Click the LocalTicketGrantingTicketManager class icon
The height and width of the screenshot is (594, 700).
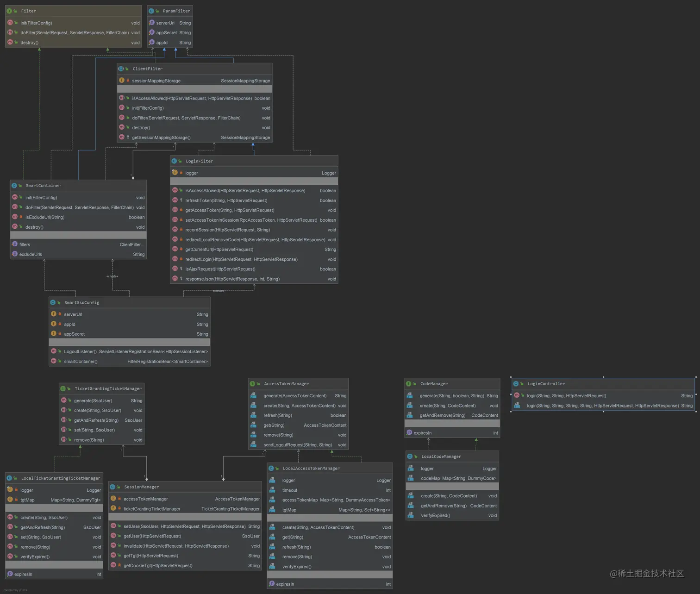click(9, 478)
